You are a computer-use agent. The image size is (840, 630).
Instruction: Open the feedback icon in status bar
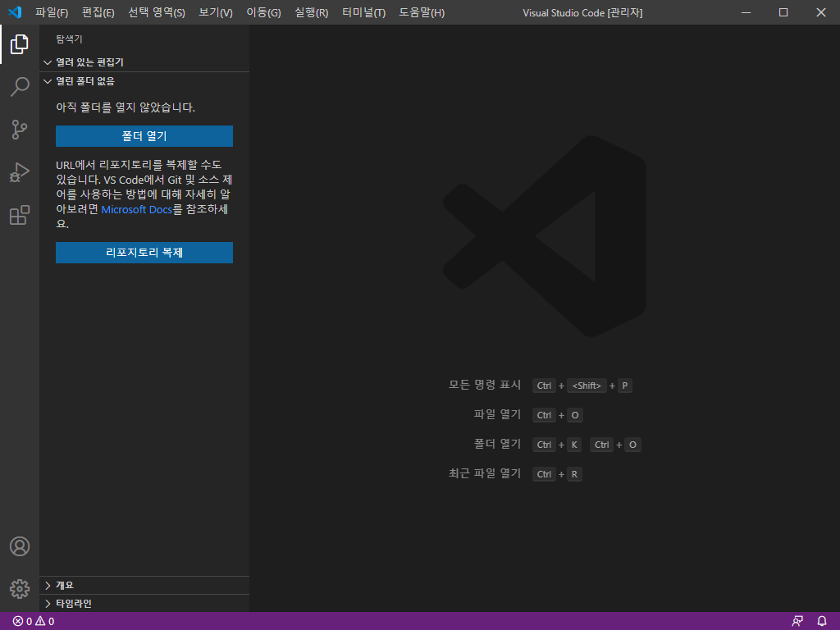797,622
